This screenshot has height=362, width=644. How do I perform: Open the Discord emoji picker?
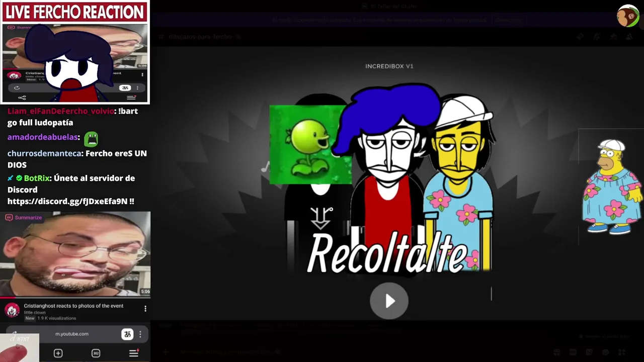[x=605, y=352]
